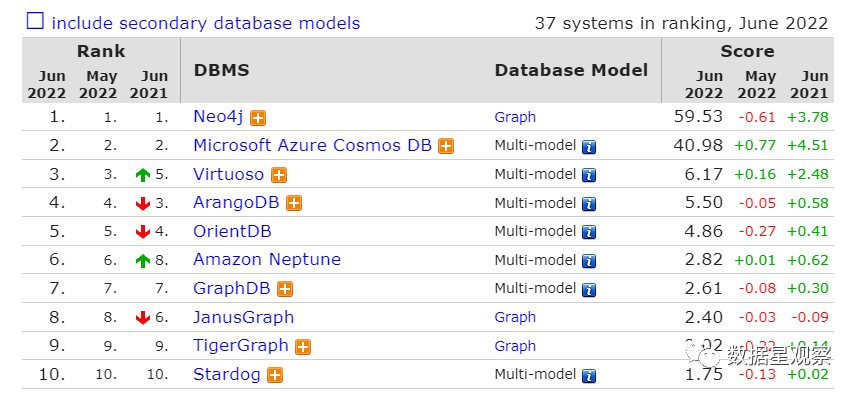
Task: Click the Database Model column header
Action: click(x=571, y=70)
